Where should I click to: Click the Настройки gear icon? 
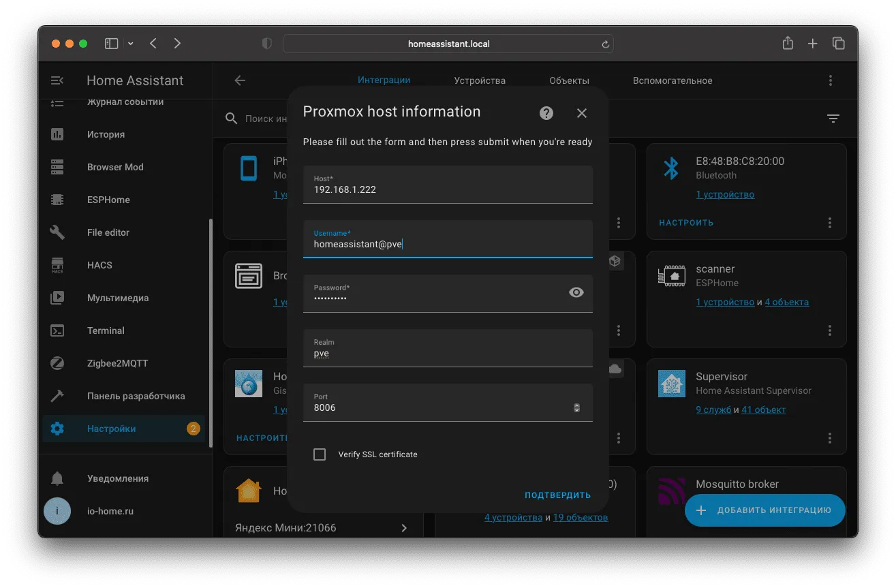click(57, 429)
